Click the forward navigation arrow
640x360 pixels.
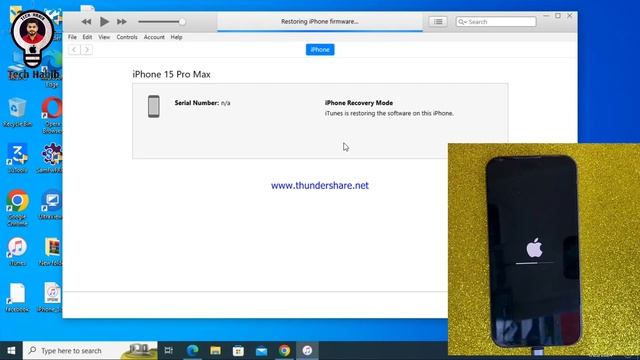point(87,50)
